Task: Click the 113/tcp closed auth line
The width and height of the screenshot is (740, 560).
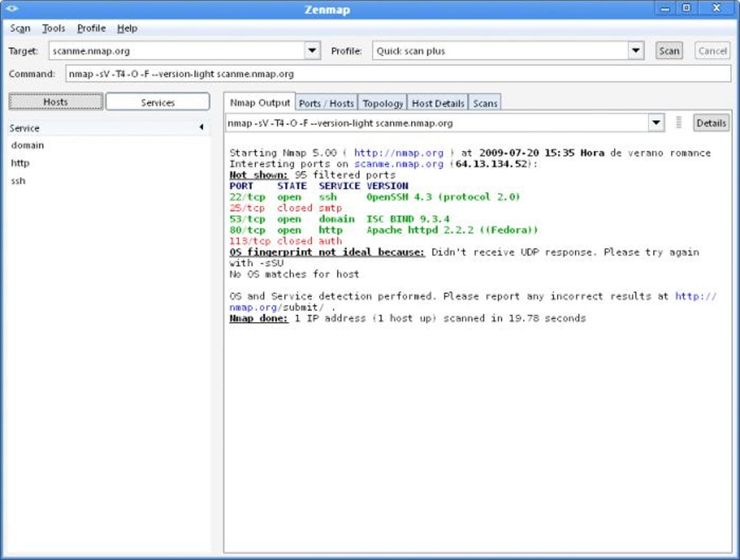Action: coord(286,241)
